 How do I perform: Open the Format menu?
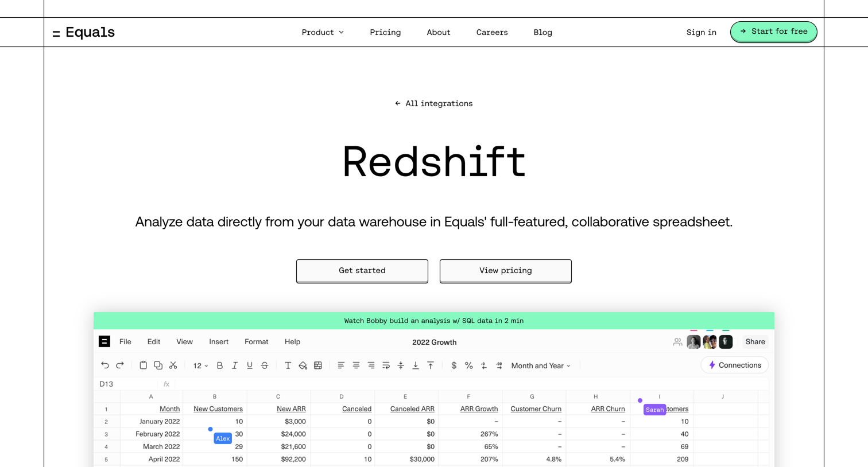257,341
